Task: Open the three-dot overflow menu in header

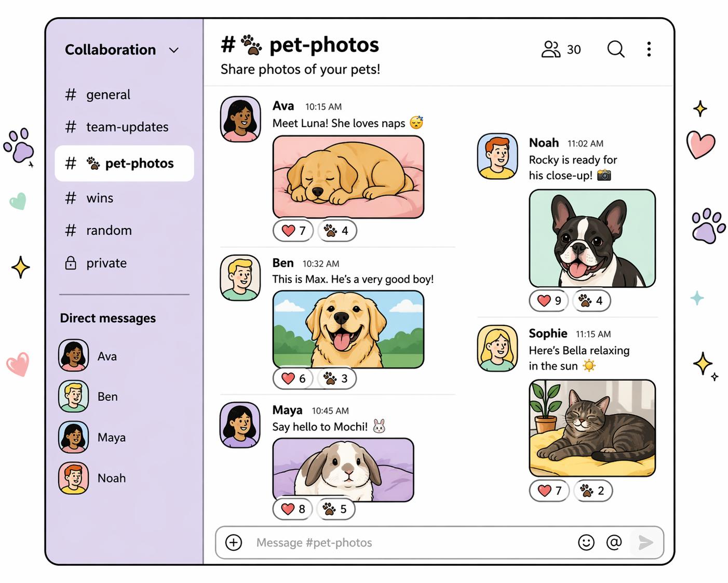Action: [649, 49]
